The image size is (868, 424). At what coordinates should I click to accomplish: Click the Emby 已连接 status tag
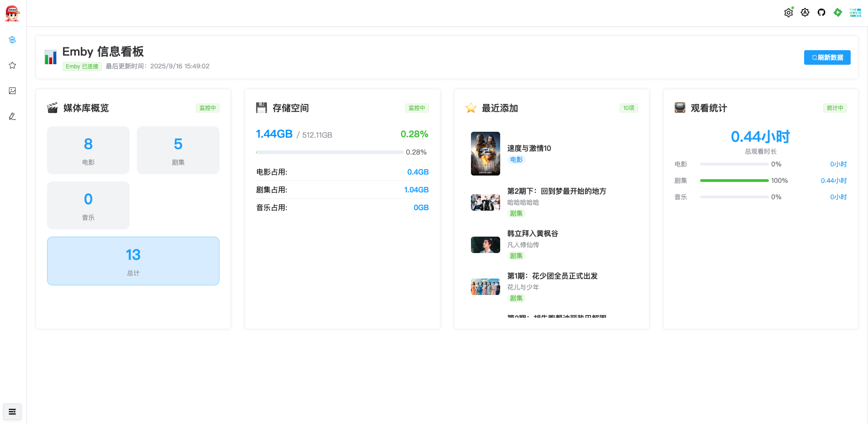[x=82, y=66]
